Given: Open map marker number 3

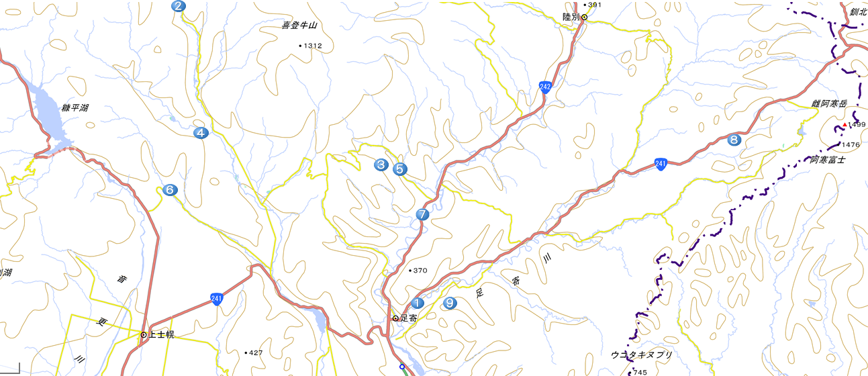Looking at the screenshot, I should [381, 164].
